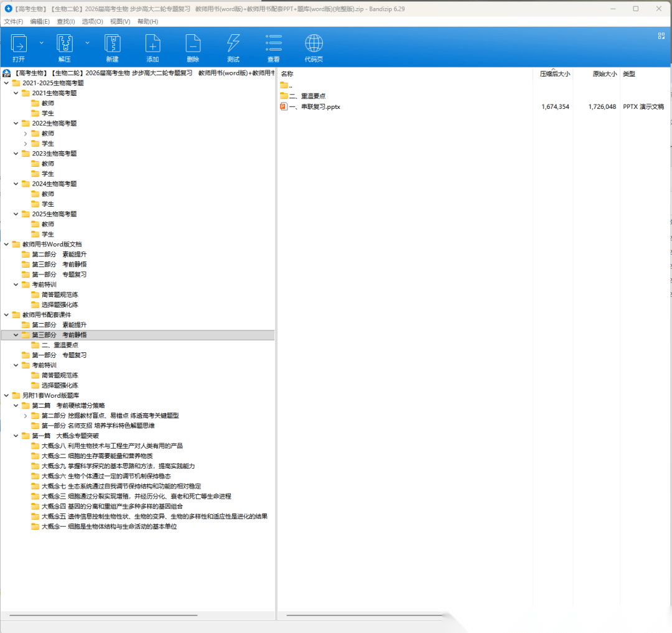Click the 解压 (Extract) toolbar icon
Screen dimensions: 672x633
click(x=65, y=44)
